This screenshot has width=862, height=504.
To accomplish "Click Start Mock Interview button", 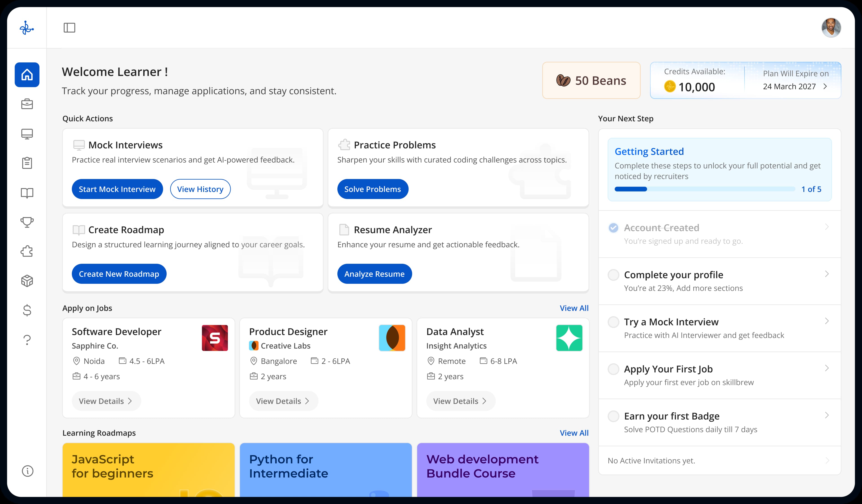I will click(117, 189).
